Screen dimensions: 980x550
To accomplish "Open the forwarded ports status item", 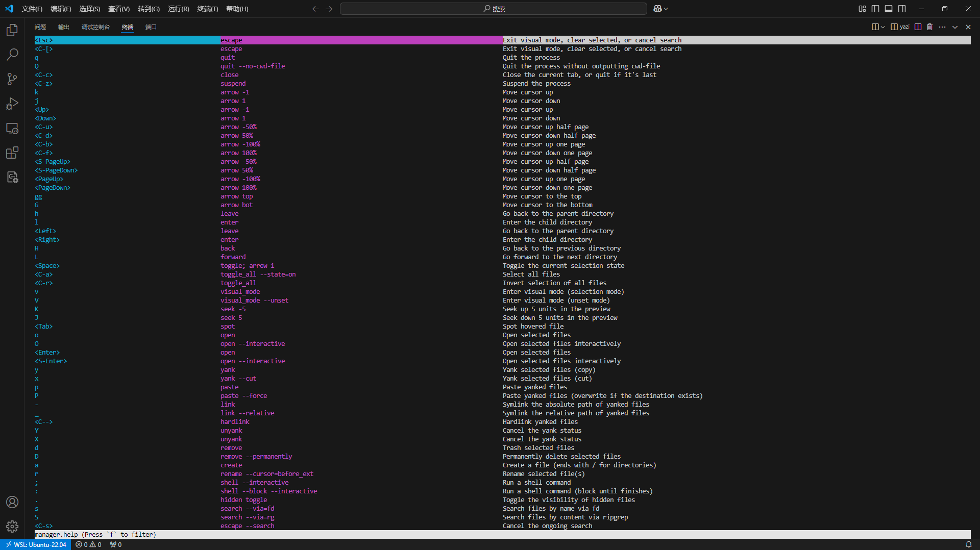I will click(116, 544).
